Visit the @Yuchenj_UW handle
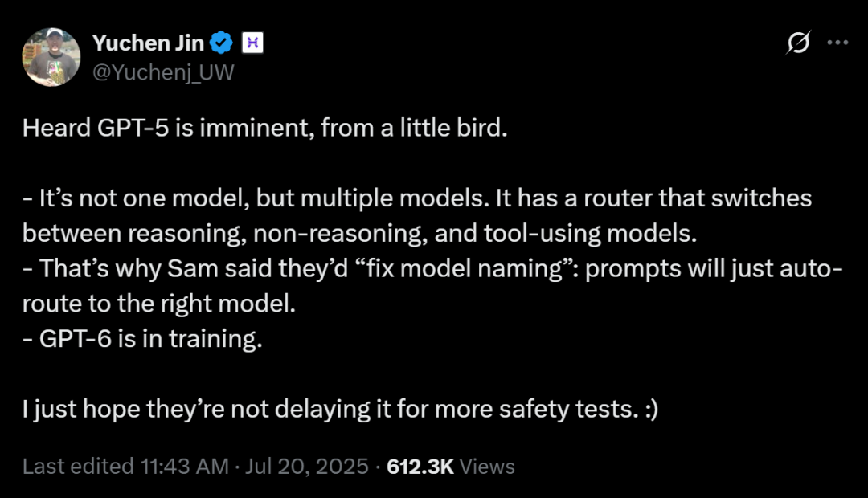868x498 pixels. tap(163, 72)
